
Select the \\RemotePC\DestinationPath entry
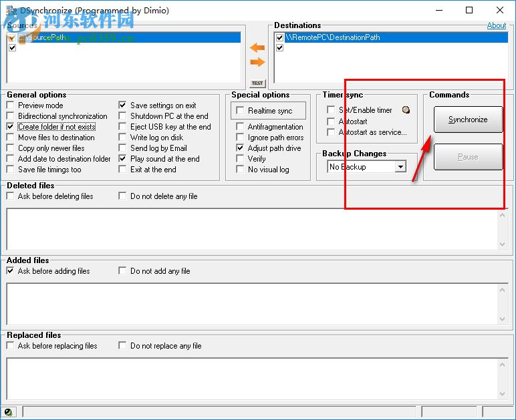(396, 37)
